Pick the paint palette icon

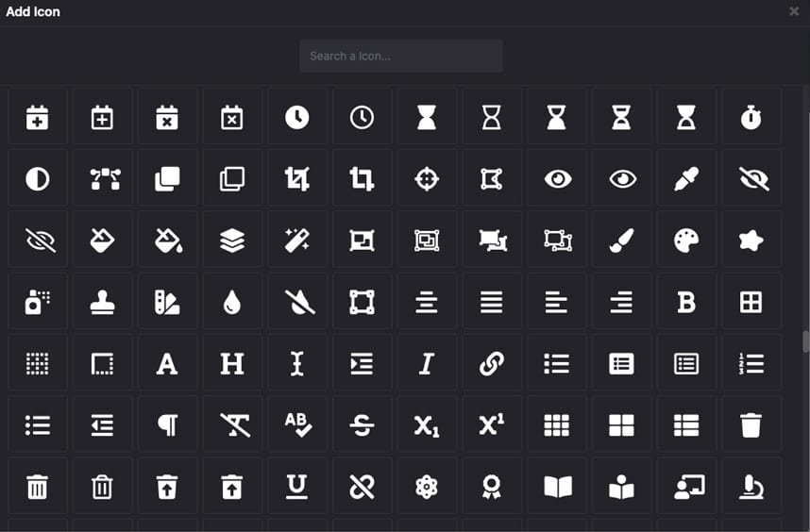(x=686, y=240)
